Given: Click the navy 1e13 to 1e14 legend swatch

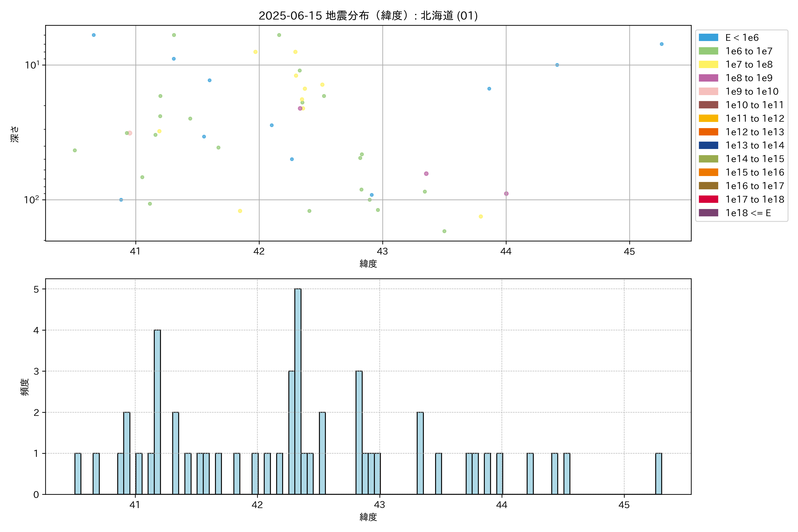Looking at the screenshot, I should pyautogui.click(x=708, y=145).
